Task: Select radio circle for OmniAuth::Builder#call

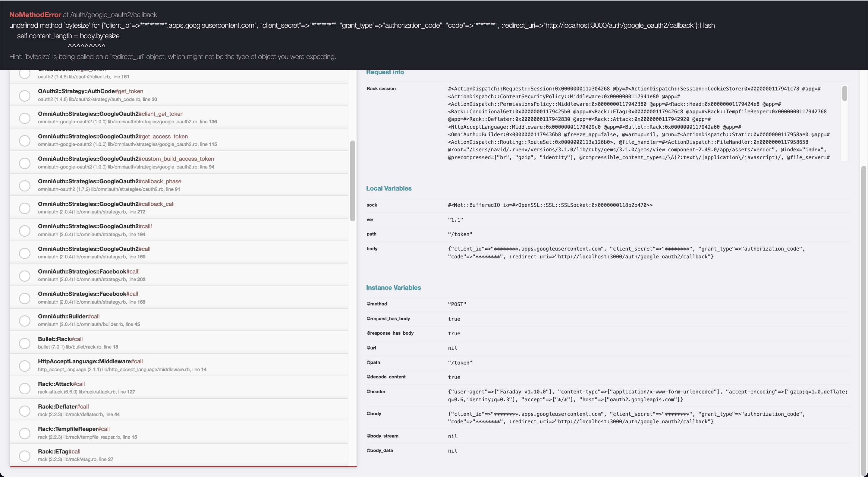Action: tap(25, 321)
